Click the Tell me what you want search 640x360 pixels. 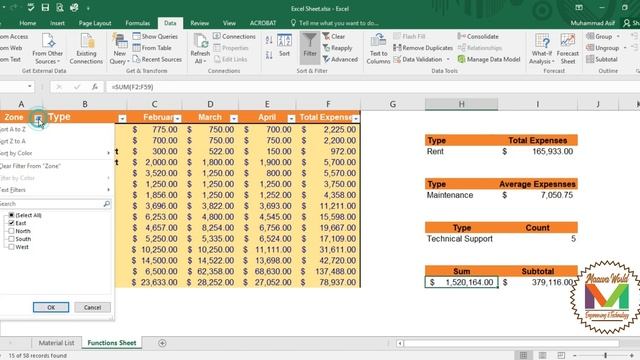point(335,23)
